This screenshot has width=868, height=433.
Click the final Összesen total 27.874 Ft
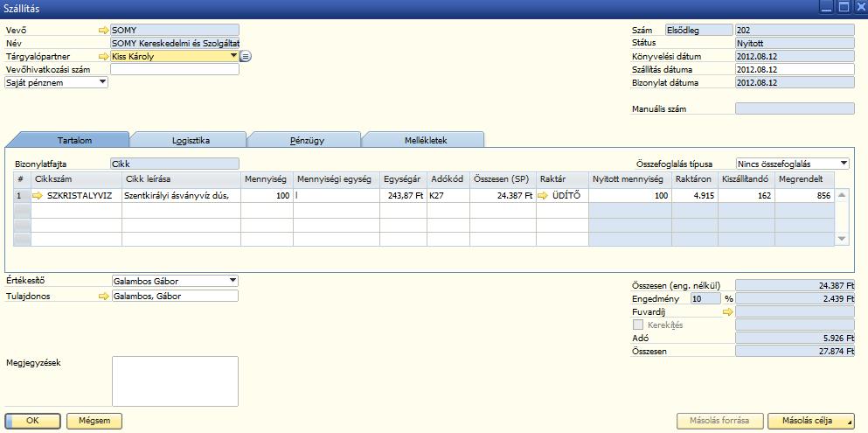pyautogui.click(x=795, y=351)
